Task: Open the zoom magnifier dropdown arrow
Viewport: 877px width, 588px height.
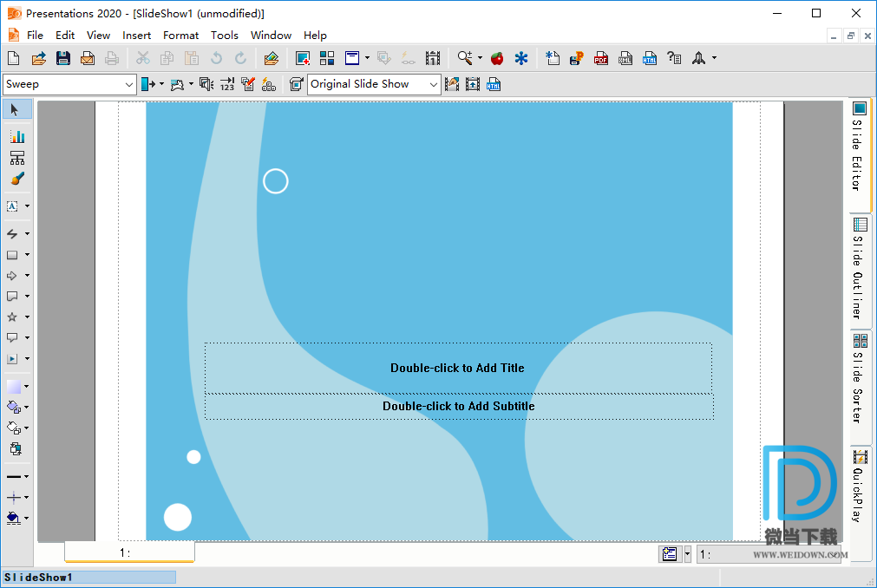Action: pyautogui.click(x=480, y=58)
